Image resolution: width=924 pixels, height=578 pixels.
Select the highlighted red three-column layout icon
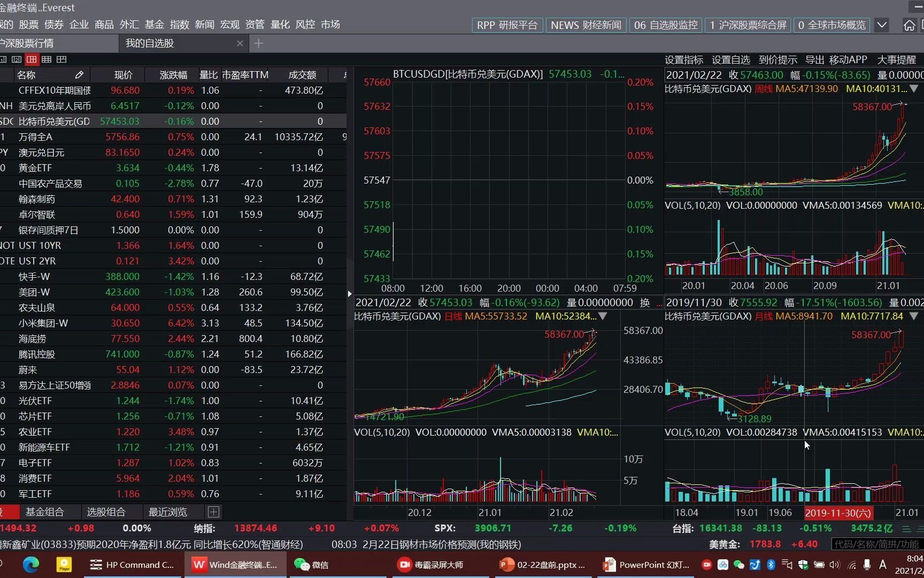click(x=32, y=59)
